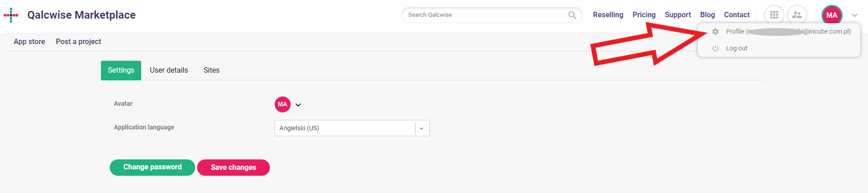Click the MA avatar in header
This screenshot has width=868, height=193.
pyautogui.click(x=832, y=15)
